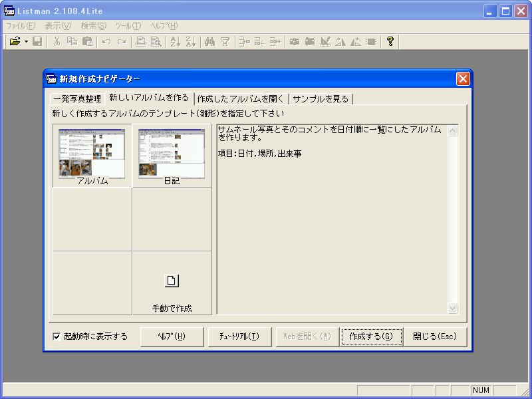
Task: Click the Listman app icon in title bar
Action: pos(9,11)
